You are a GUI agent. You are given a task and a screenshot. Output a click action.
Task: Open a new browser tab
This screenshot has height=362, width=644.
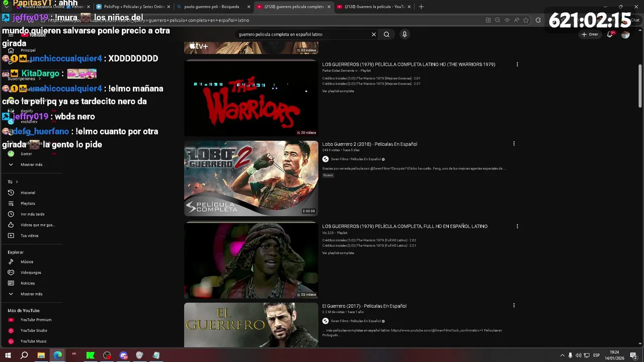tap(421, 7)
